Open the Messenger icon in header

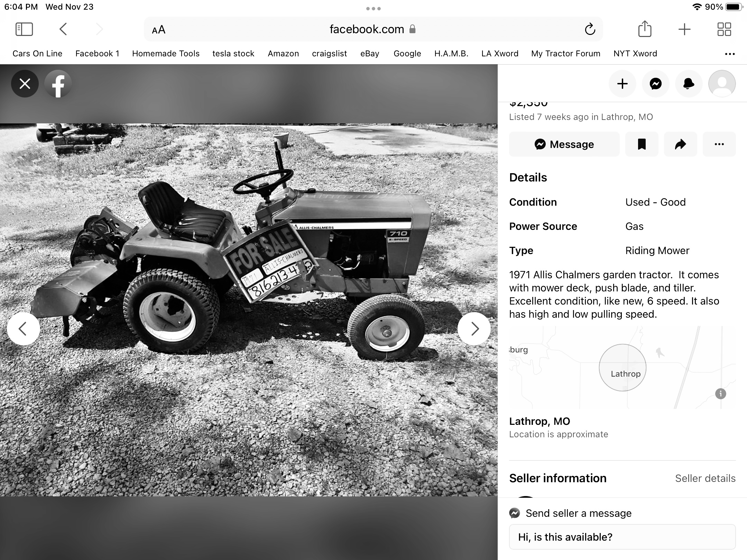click(656, 84)
